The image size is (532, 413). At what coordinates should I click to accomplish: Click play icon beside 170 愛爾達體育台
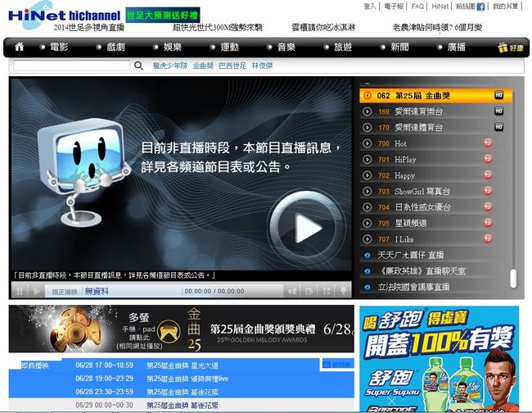click(x=367, y=127)
